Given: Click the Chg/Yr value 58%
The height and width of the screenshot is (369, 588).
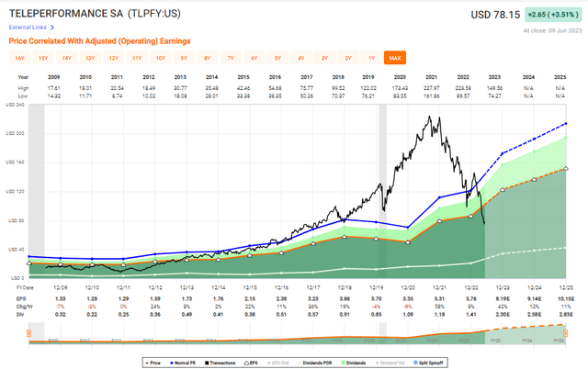Looking at the screenshot, I should pos(439,307).
